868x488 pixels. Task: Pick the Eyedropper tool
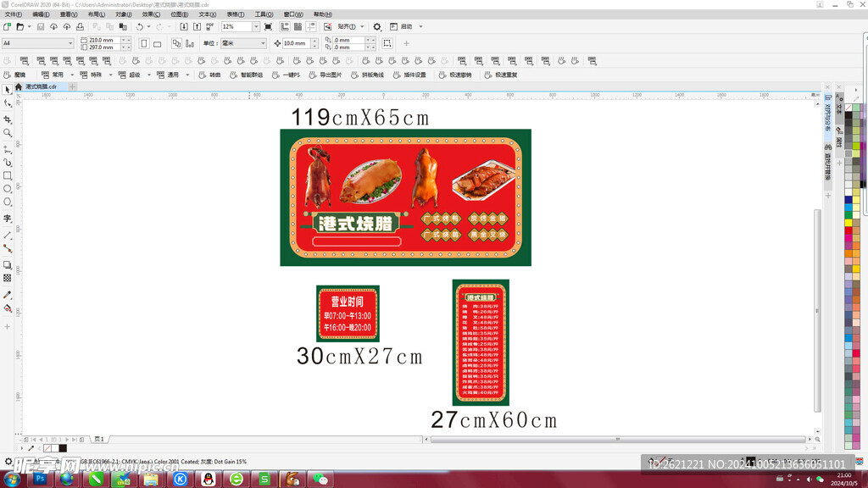coord(8,295)
